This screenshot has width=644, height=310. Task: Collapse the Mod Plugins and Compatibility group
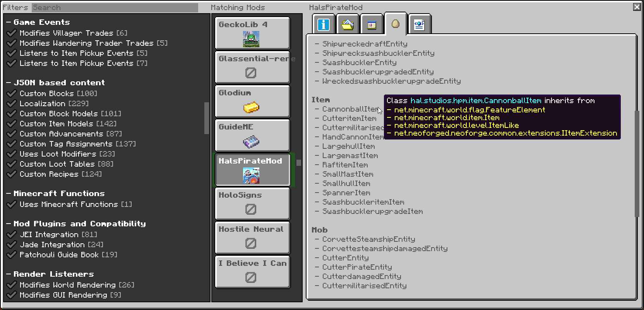pos(9,224)
